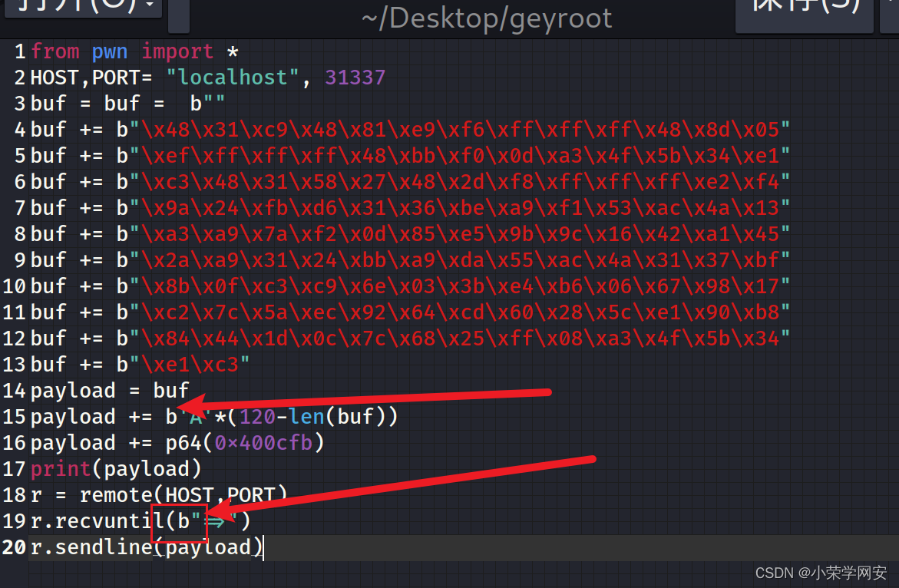Click the shellcode line starting \xa3\xa9\x7a
The height and width of the screenshot is (588, 899).
pyautogui.click(x=411, y=234)
